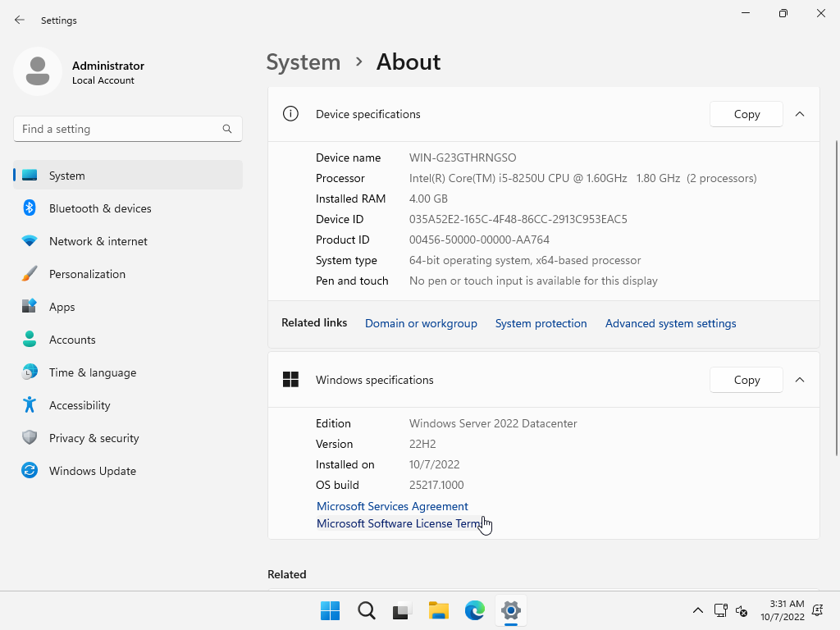Collapse the Device specifications section
Screen dimensions: 840x630
pyautogui.click(x=800, y=114)
